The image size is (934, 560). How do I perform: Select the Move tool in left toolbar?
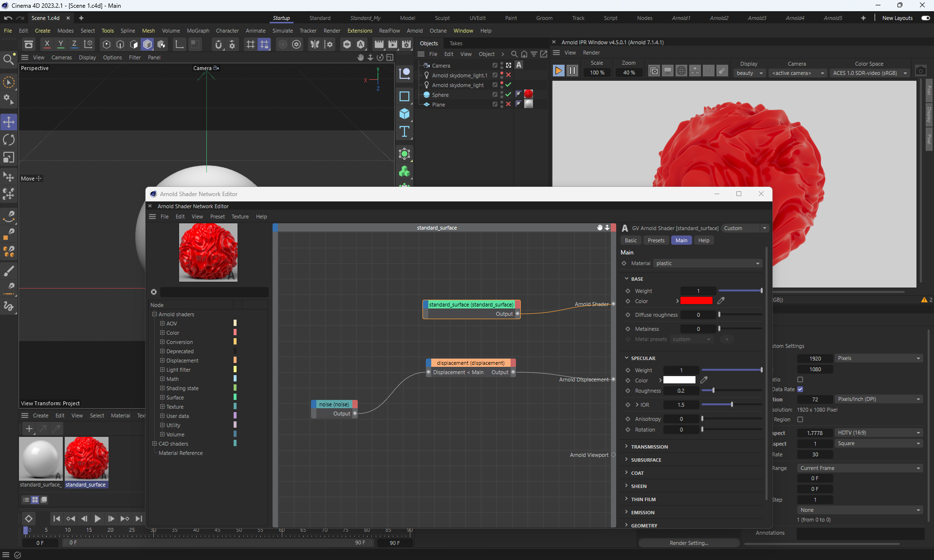pos(9,122)
